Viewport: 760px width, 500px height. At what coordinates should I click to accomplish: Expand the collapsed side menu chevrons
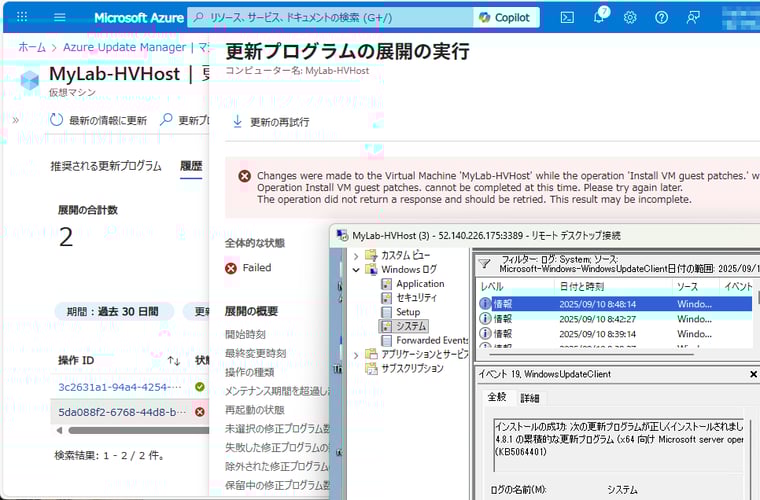[16, 120]
